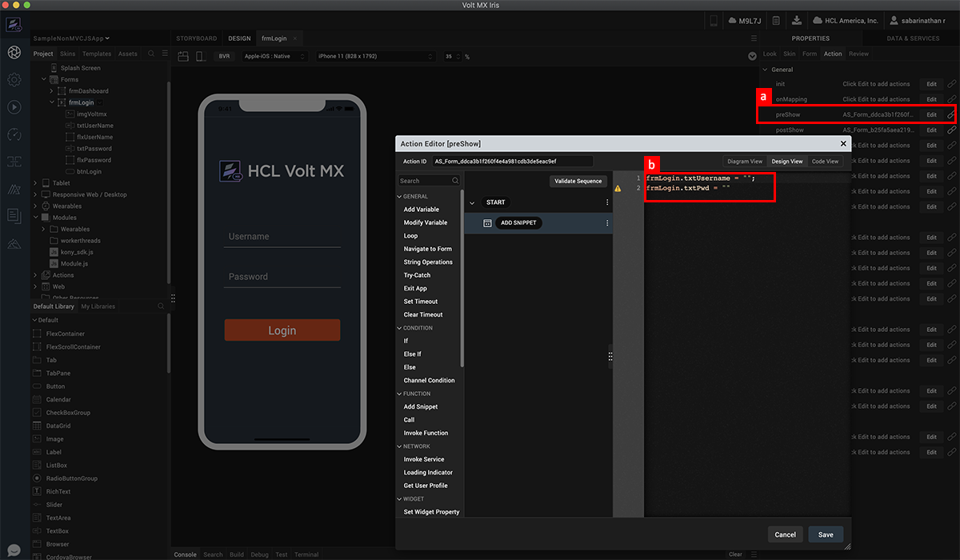Collapse the frmLogin tree node
The height and width of the screenshot is (560, 960).
(x=52, y=102)
